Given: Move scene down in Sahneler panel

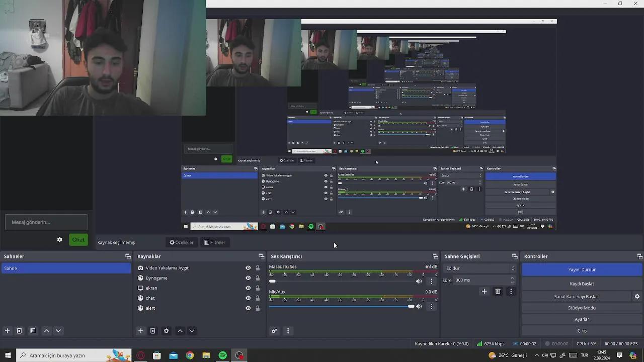Looking at the screenshot, I should pyautogui.click(x=58, y=331).
